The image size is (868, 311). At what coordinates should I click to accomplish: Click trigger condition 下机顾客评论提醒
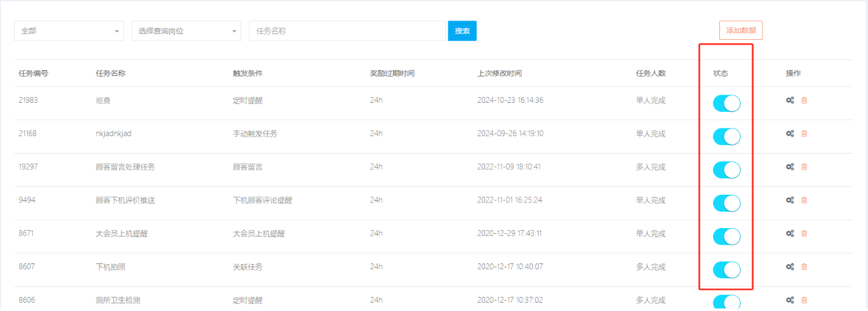(263, 200)
